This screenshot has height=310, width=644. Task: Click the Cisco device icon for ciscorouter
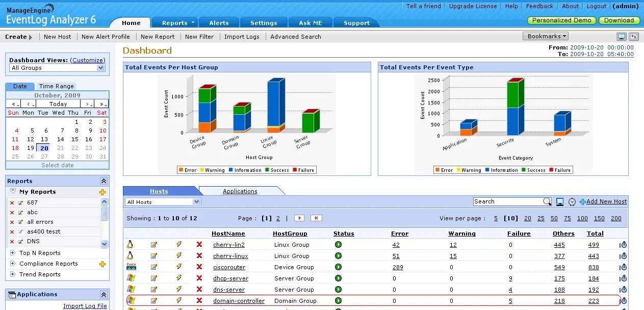click(x=131, y=267)
